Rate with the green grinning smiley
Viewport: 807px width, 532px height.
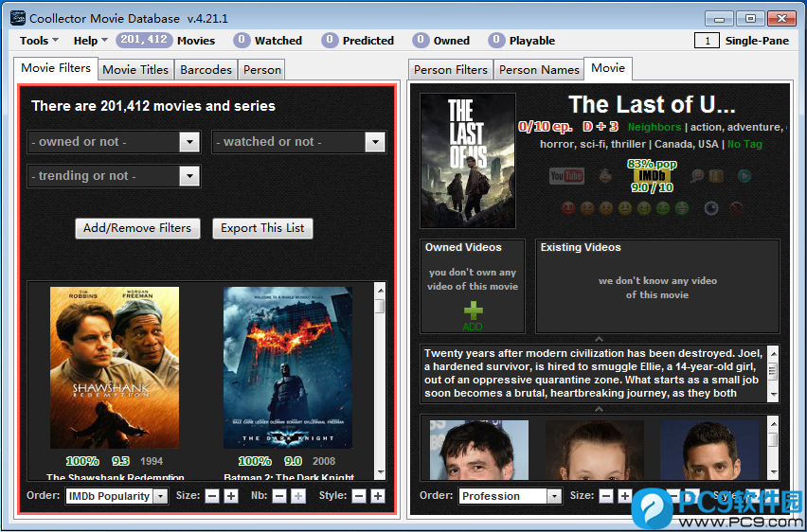coord(682,208)
